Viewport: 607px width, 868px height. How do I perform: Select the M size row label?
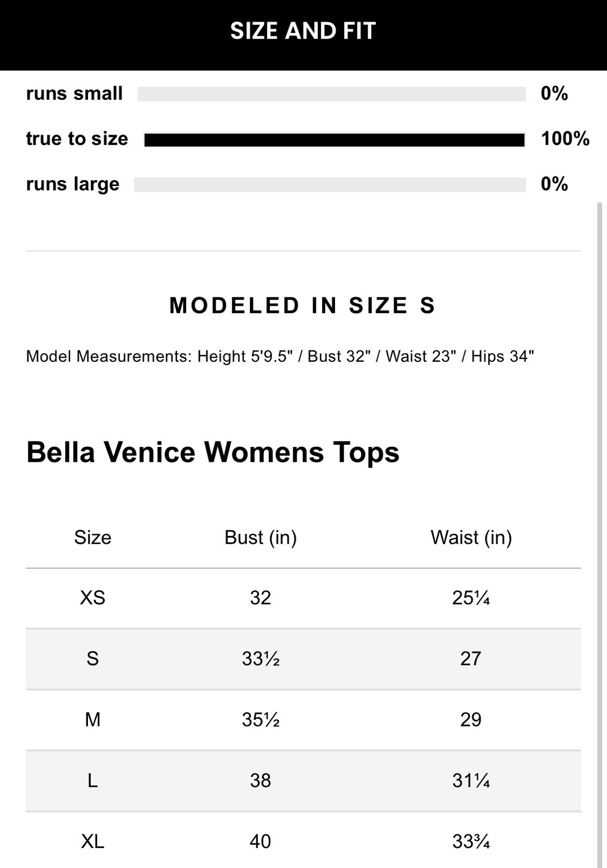92,720
